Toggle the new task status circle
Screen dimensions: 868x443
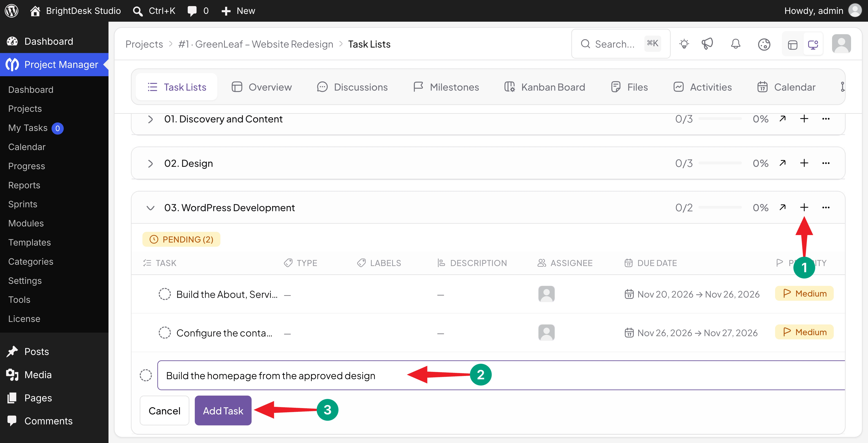point(146,375)
